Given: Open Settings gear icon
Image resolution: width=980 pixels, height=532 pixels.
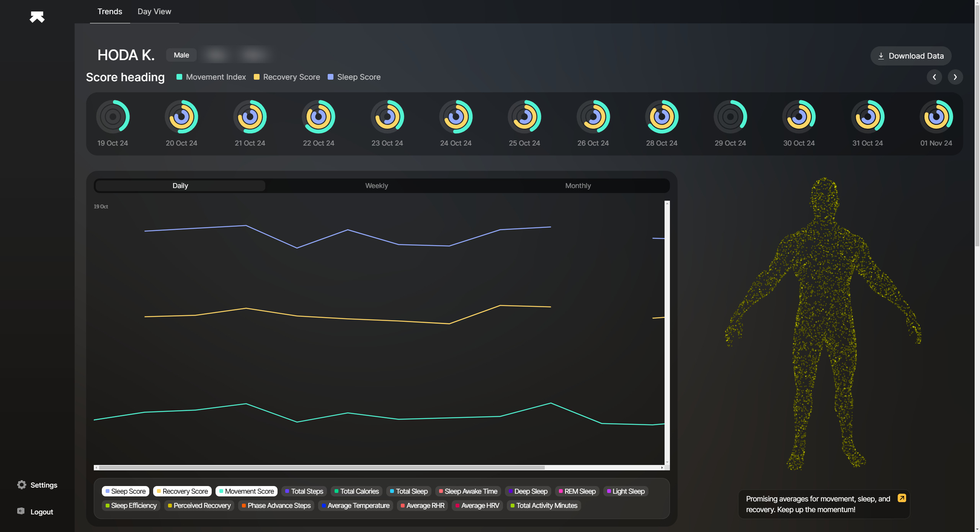Looking at the screenshot, I should 22,485.
